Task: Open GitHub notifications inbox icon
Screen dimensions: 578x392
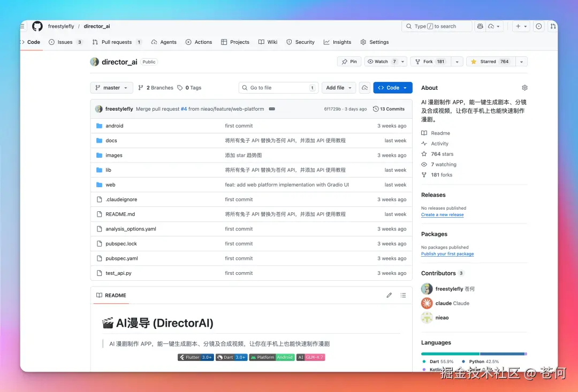Action: [x=538, y=26]
